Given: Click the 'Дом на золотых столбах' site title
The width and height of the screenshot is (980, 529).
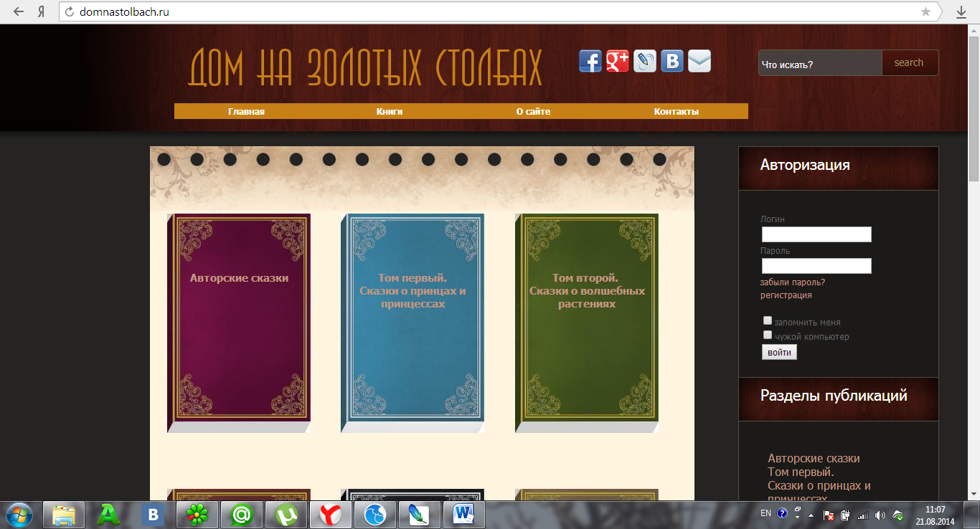Looking at the screenshot, I should [365, 68].
